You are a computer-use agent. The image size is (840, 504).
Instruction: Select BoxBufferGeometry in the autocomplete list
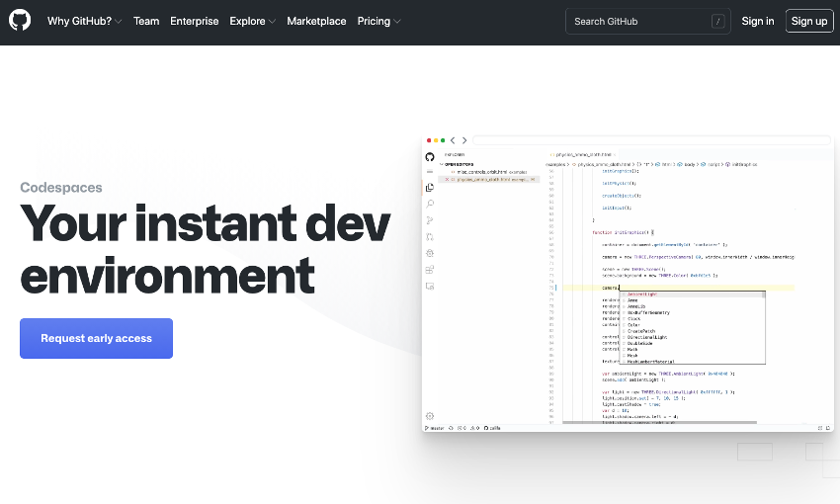pyautogui.click(x=692, y=313)
